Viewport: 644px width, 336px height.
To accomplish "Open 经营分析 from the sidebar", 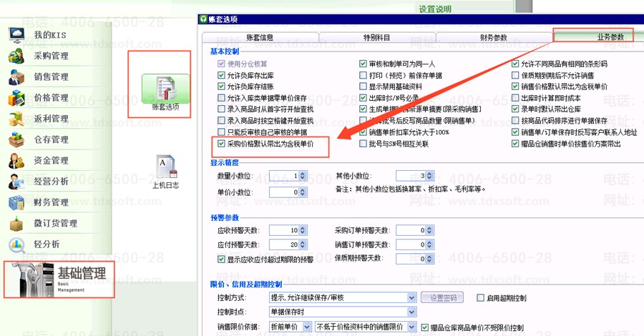I will (x=50, y=182).
